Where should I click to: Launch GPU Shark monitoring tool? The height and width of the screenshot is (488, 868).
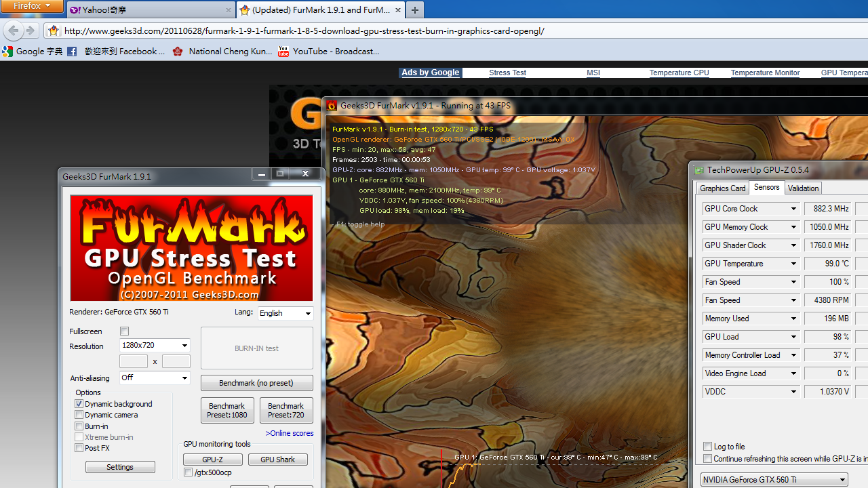click(277, 460)
